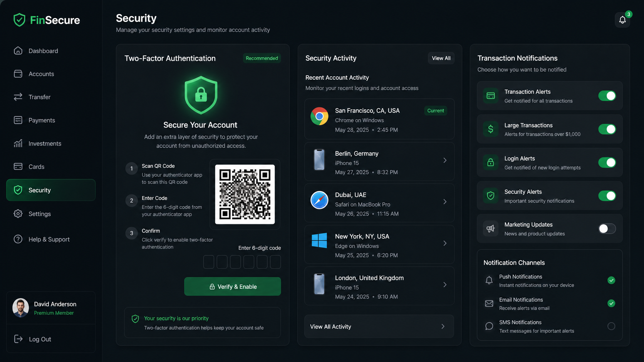
Task: Click the Chrome browser icon
Action: 319,116
